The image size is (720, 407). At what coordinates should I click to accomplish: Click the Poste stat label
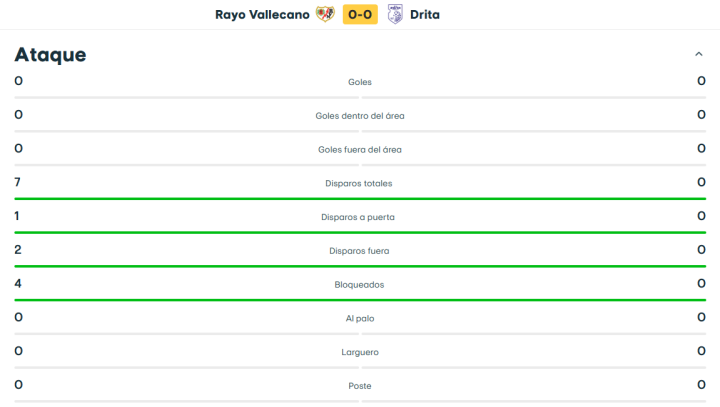[x=360, y=386]
